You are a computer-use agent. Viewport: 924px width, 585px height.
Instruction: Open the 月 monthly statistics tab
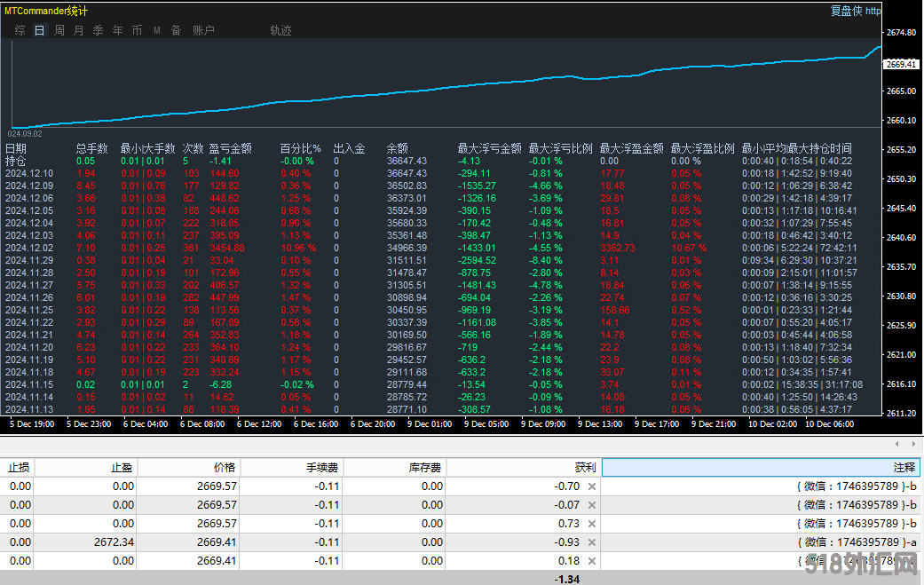click(x=78, y=30)
